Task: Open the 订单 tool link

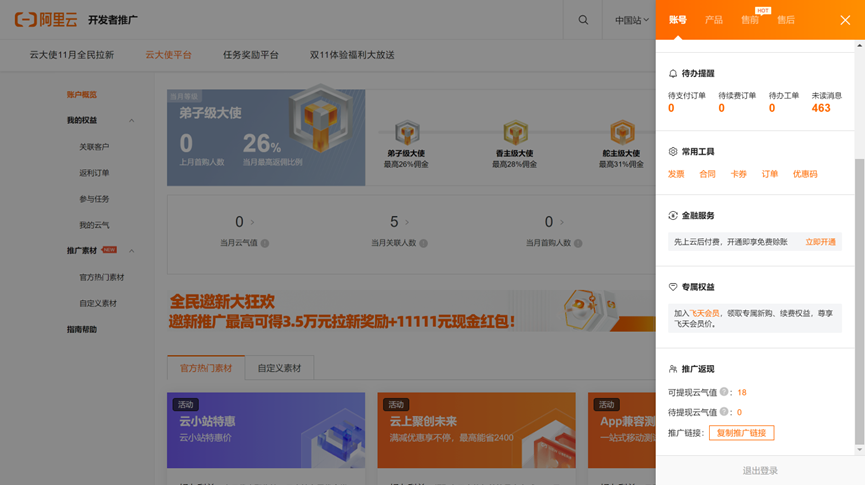Action: pyautogui.click(x=770, y=174)
